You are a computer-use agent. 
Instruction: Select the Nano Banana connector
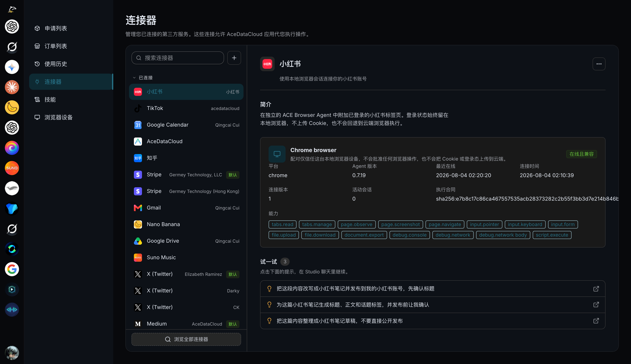point(186,224)
